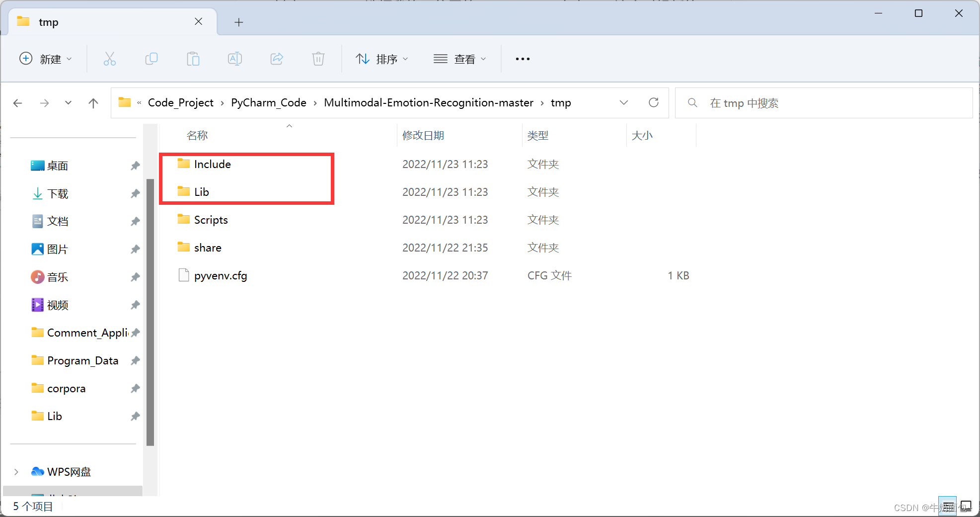Screen dimensions: 980x517
Task: Open the View (查看) dropdown
Action: [460, 59]
